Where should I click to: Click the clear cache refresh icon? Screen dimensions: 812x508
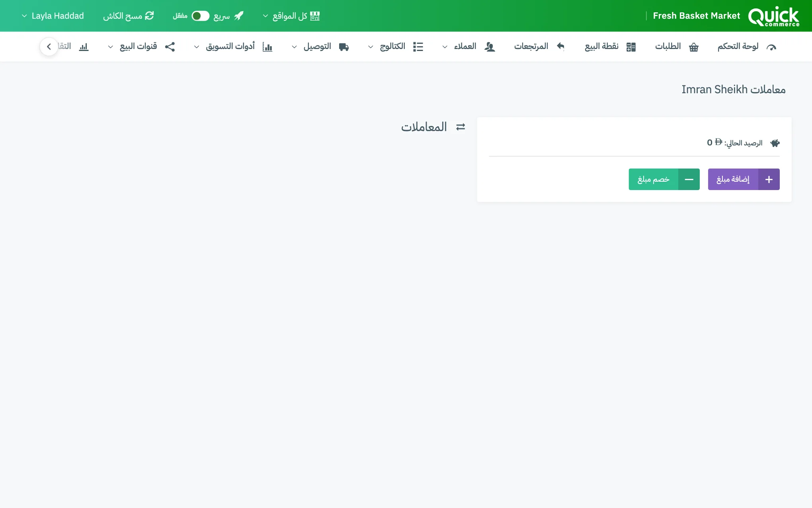149,16
